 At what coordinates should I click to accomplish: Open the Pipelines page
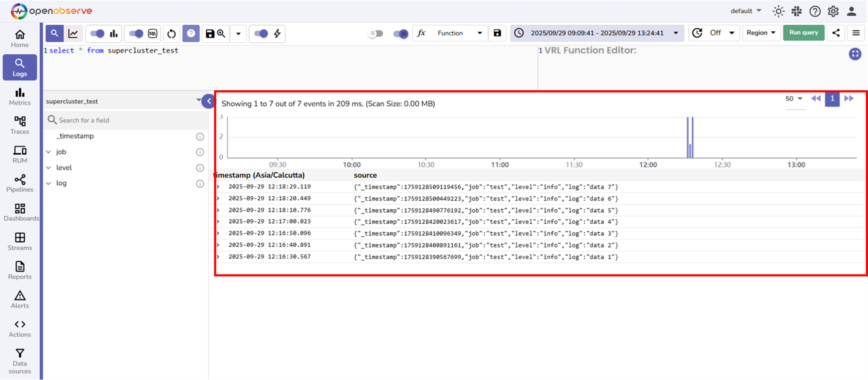click(x=20, y=183)
